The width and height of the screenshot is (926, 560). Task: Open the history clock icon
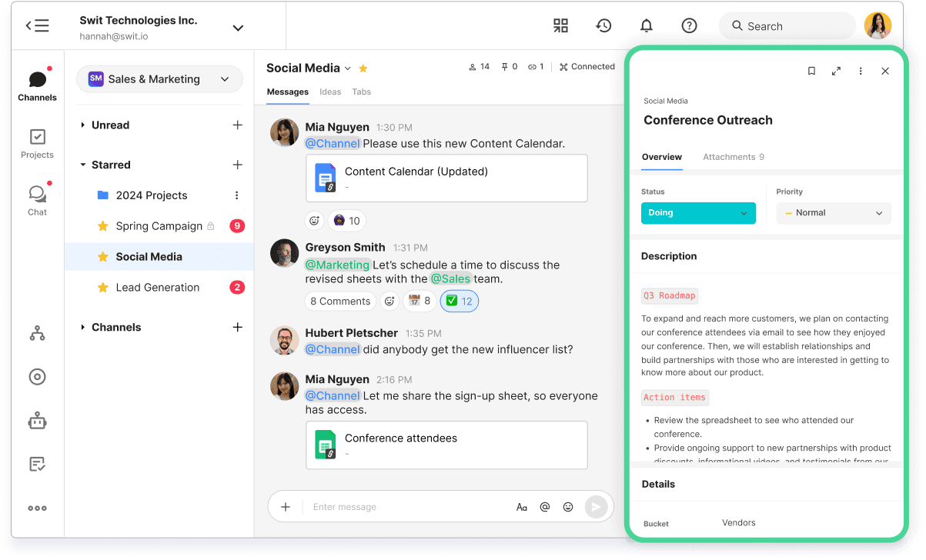[x=603, y=26]
